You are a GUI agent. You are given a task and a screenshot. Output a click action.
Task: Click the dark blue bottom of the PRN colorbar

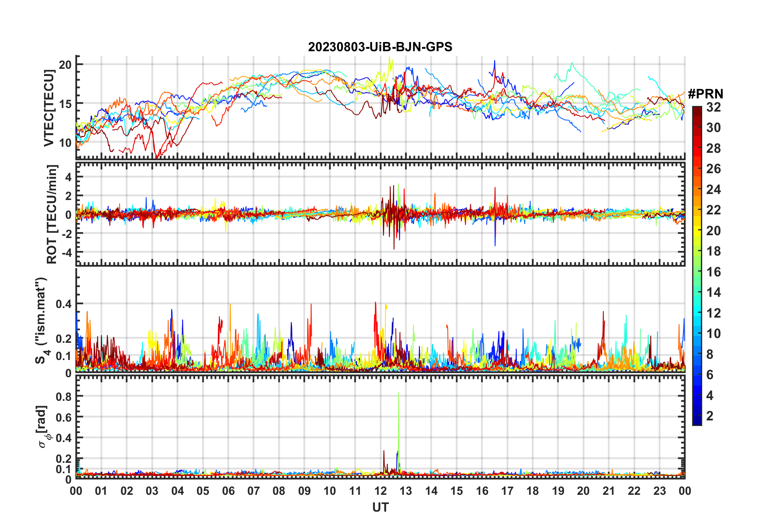[x=697, y=422]
